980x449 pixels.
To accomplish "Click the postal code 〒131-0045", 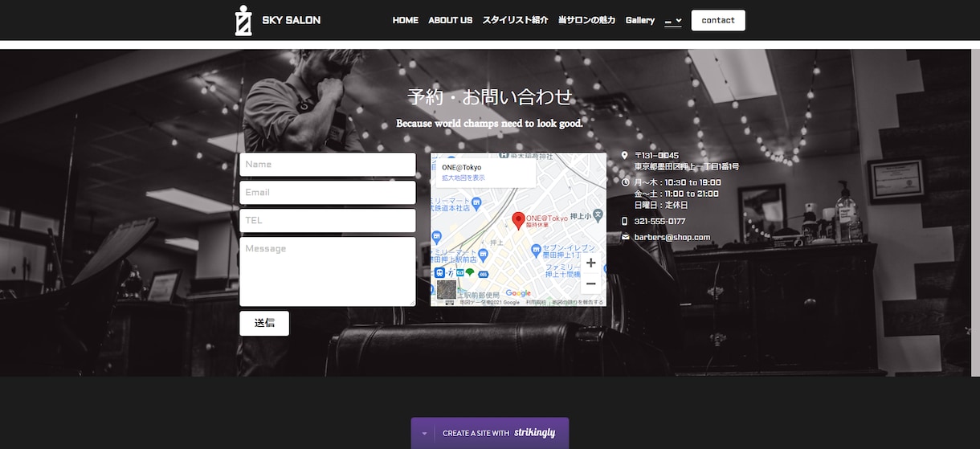I will point(656,155).
